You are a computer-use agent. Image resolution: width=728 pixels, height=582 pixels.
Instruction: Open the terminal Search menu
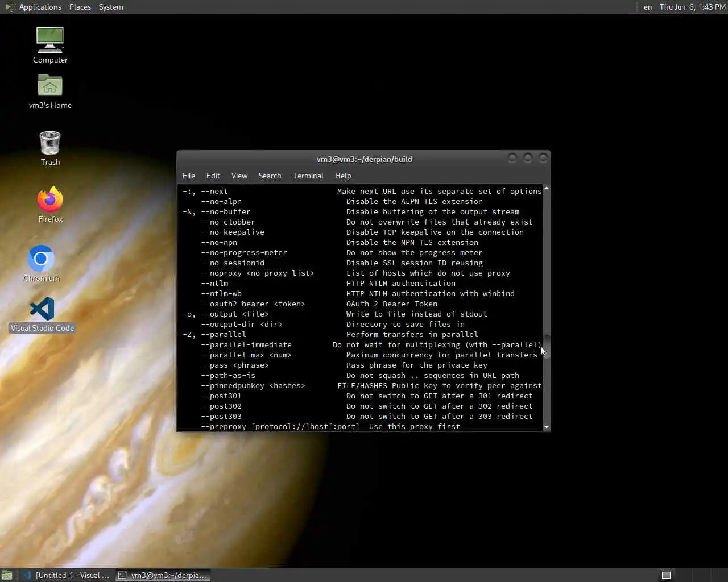coord(270,176)
